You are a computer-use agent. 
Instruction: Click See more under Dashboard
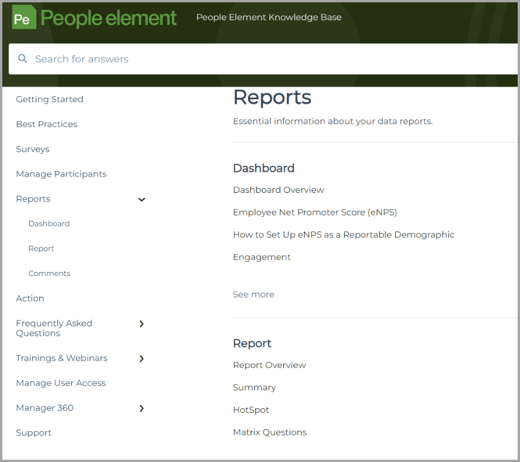tap(254, 294)
